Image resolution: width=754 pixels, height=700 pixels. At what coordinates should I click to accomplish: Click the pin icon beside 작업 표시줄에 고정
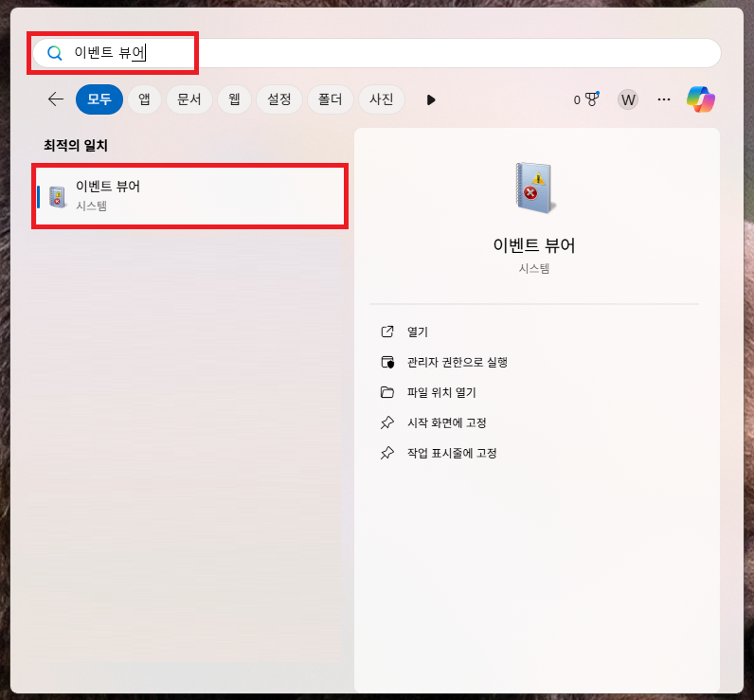387,453
